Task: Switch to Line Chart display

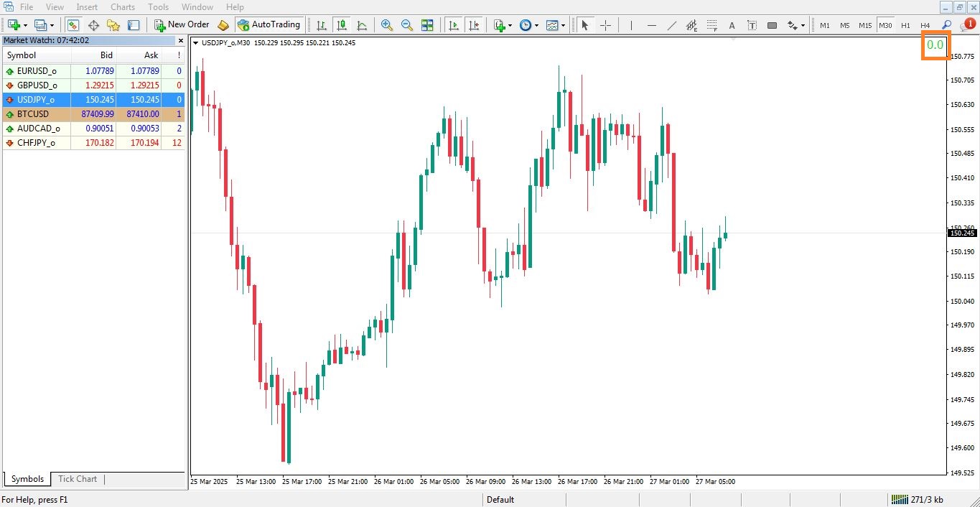Action: 362,25
